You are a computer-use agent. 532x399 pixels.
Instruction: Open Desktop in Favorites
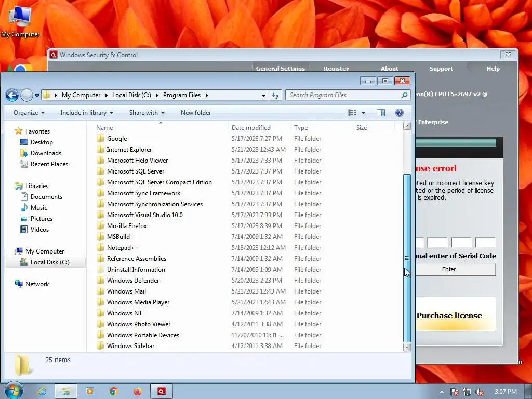(x=37, y=142)
